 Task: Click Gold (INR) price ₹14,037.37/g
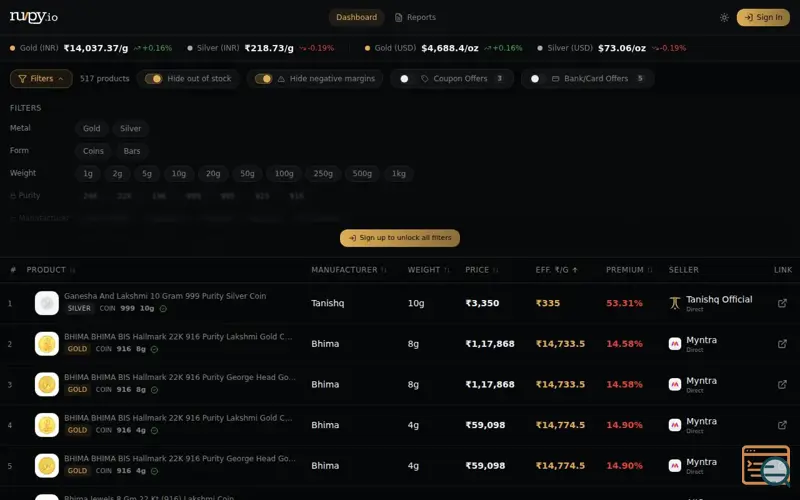pos(96,48)
